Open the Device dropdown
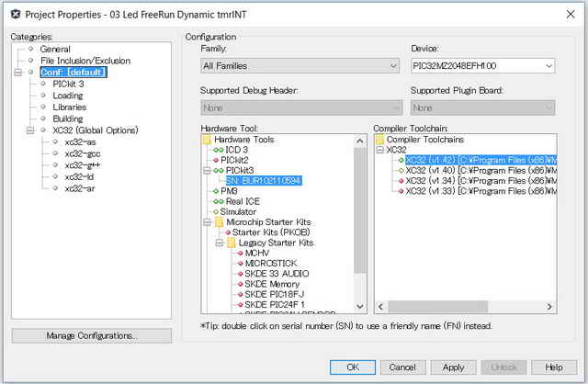This screenshot has width=588, height=384. tap(482, 66)
